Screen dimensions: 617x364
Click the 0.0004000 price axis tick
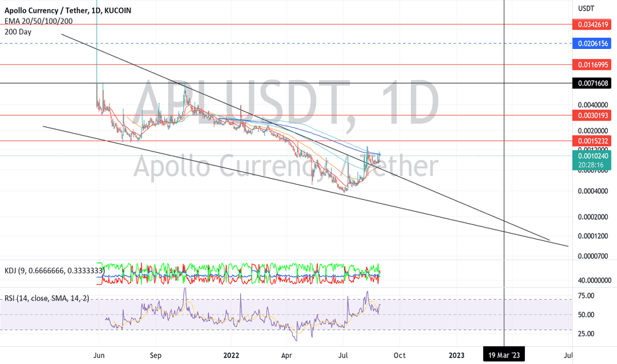593,191
